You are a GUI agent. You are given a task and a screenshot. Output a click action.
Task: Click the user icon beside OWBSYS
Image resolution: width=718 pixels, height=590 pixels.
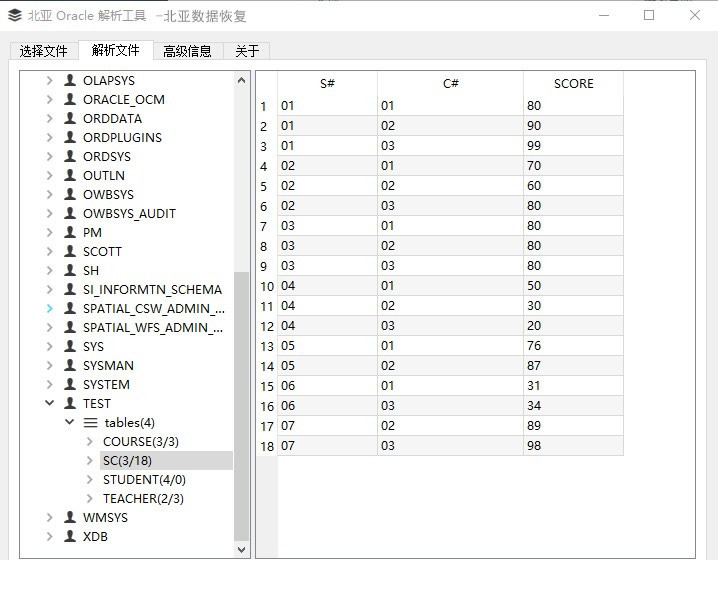click(70, 194)
